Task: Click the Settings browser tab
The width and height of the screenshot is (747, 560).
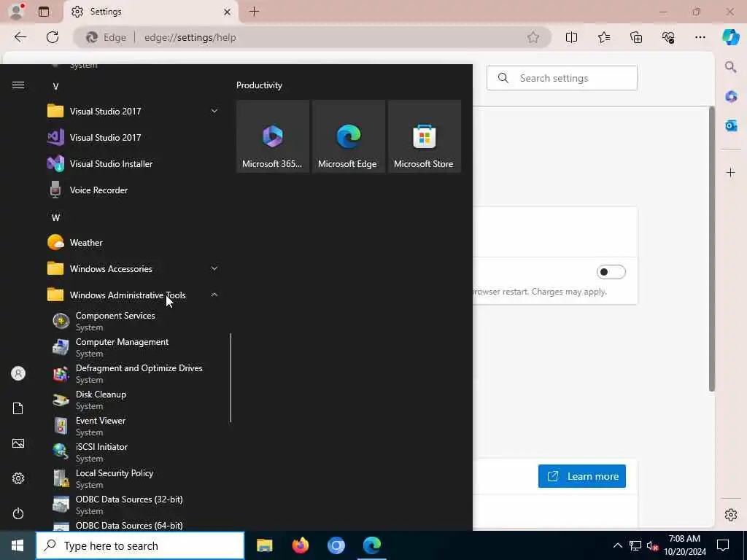Action: point(150,12)
